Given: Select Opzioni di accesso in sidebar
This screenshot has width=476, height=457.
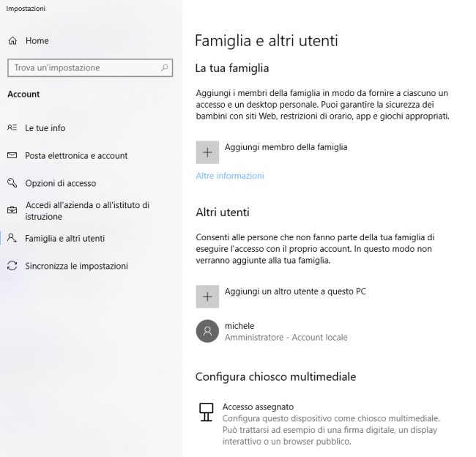Looking at the screenshot, I should click(60, 183).
